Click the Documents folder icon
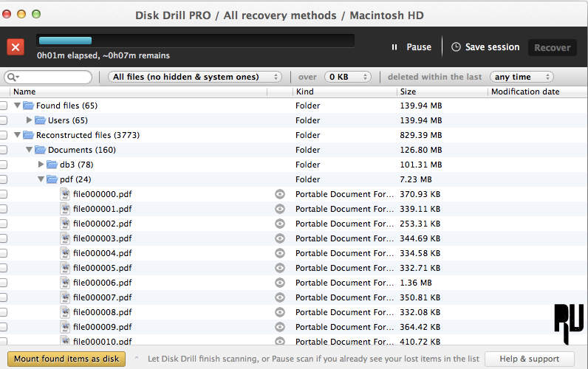588x369 pixels. tap(40, 150)
